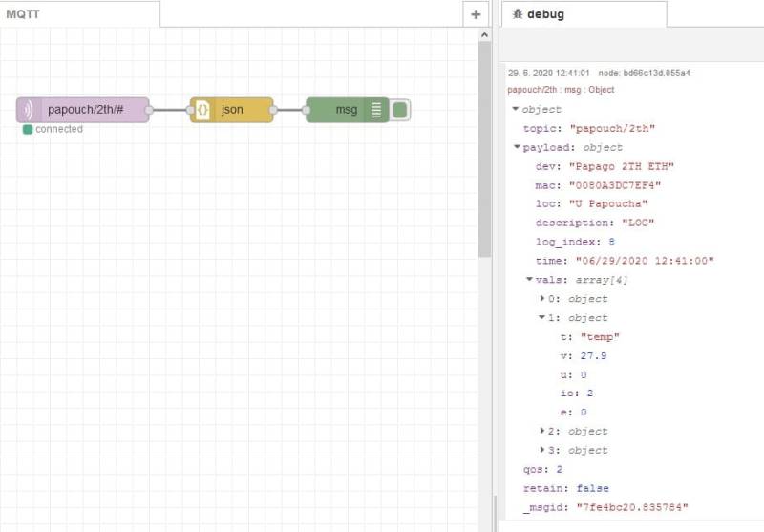This screenshot has height=532, width=764.
Task: Select the papouch/2th/# MQTT node
Action: (94, 110)
